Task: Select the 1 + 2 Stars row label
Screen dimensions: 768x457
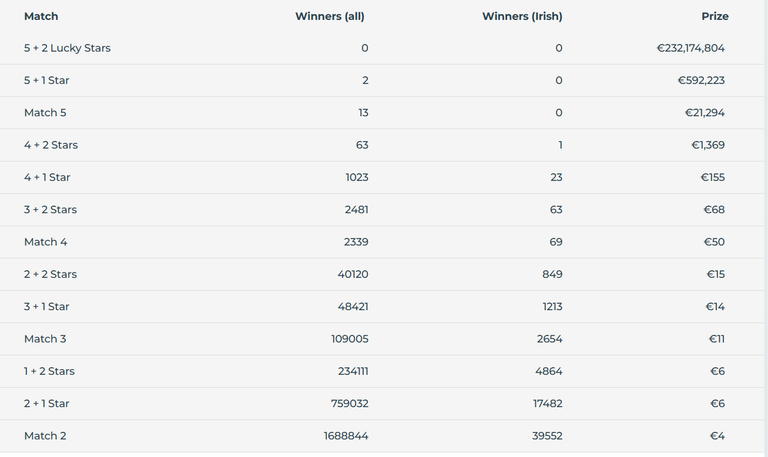Action: 49,371
